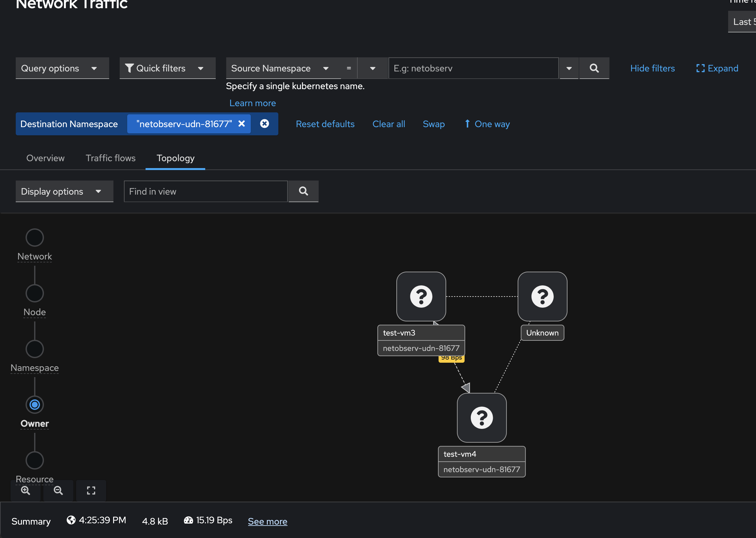Screen dimensions: 756x538
Task: Zoom in the topology view
Action: coord(26,490)
